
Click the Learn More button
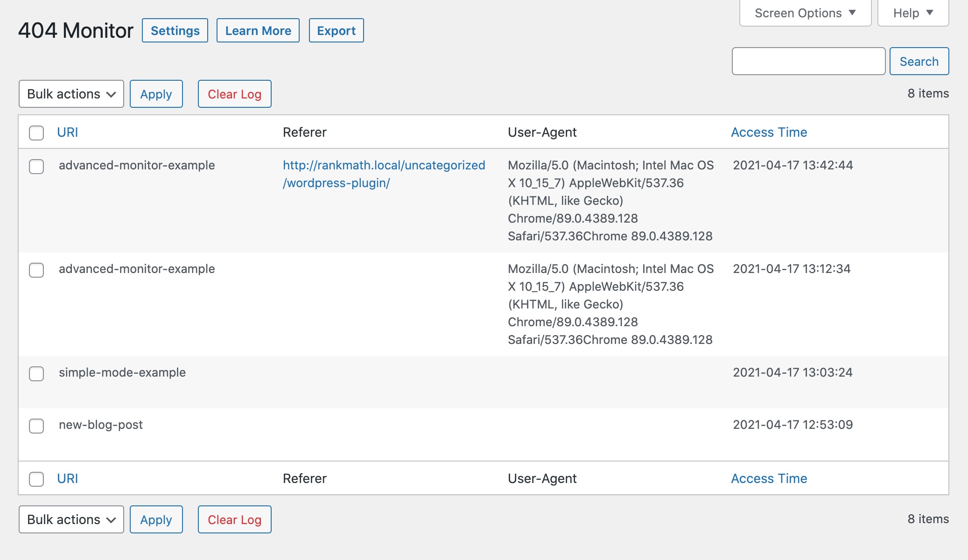pyautogui.click(x=258, y=31)
